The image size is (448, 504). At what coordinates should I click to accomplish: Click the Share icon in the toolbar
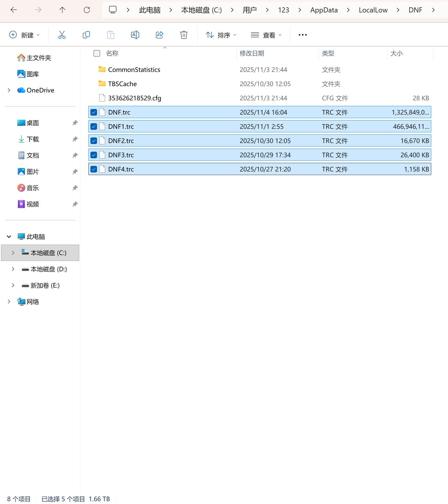click(159, 35)
